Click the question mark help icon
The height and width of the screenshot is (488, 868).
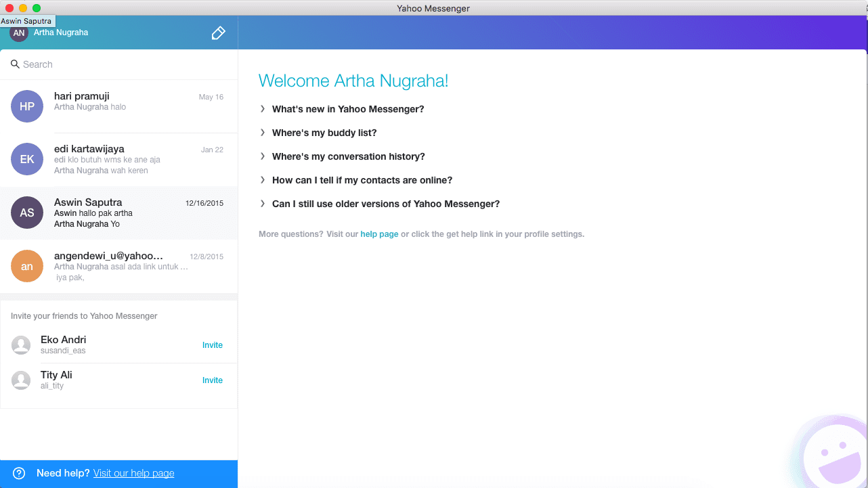19,473
